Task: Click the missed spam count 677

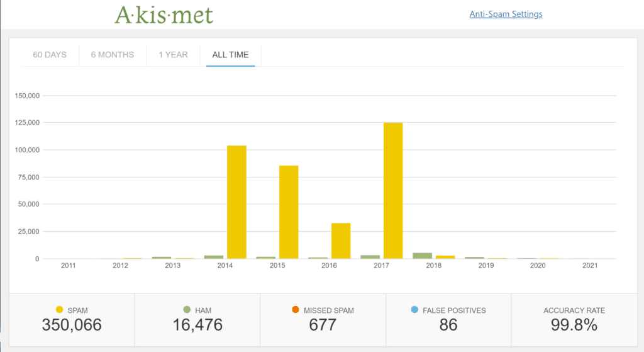Action: [323, 325]
